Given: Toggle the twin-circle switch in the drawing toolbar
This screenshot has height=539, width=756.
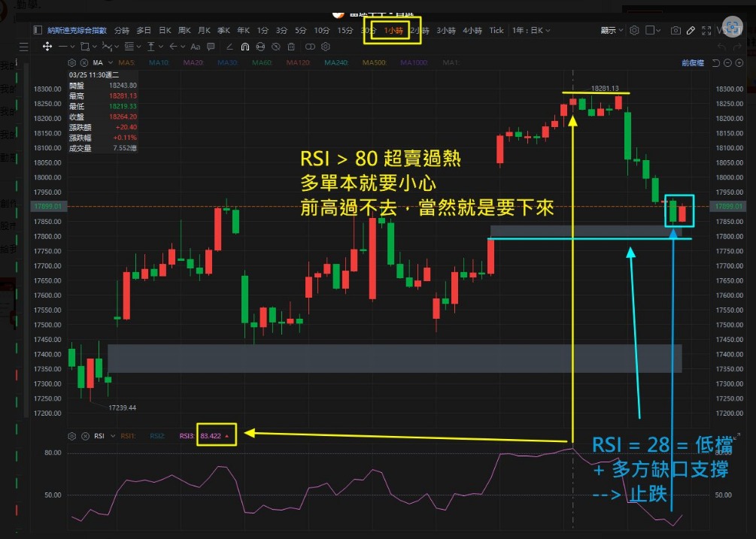Looking at the screenshot, I should (310, 47).
